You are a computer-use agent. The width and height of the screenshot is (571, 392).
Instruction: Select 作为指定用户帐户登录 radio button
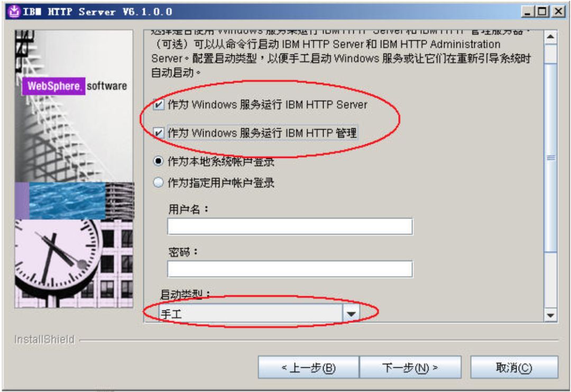tap(158, 182)
